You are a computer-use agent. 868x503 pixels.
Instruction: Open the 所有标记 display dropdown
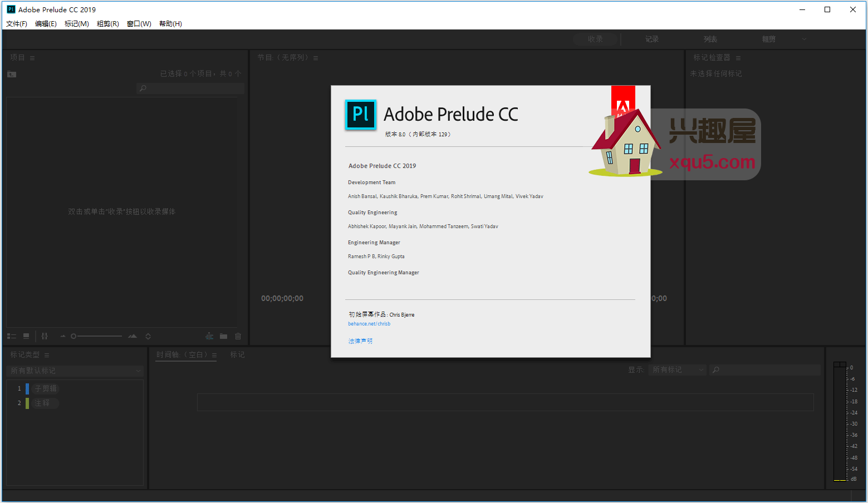678,370
